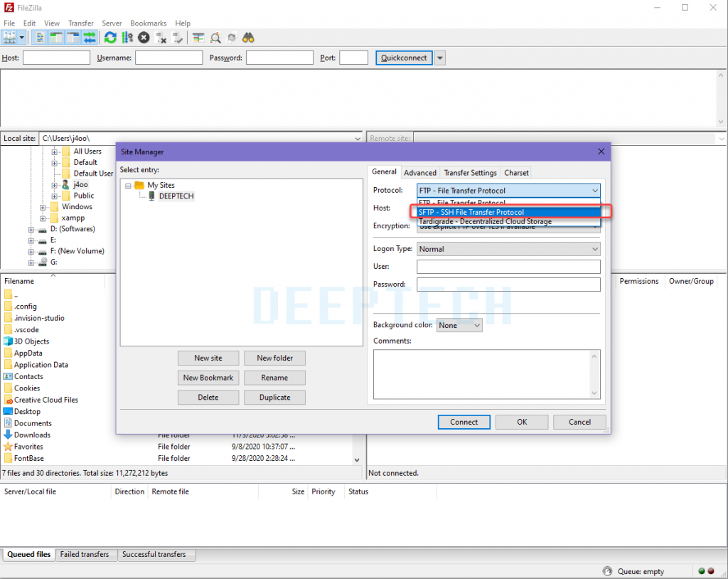Cancel the current operation via toolbar icon
This screenshot has height=579, width=728.
[144, 38]
